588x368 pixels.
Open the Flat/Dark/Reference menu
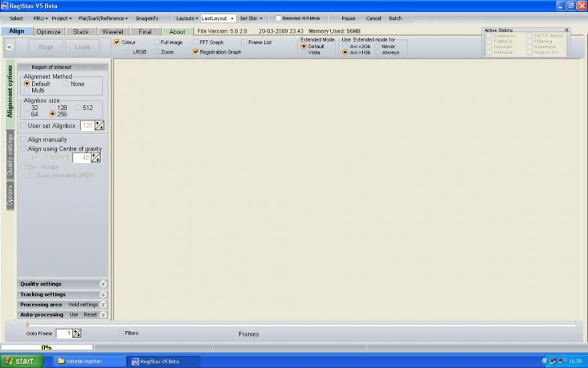[103, 19]
